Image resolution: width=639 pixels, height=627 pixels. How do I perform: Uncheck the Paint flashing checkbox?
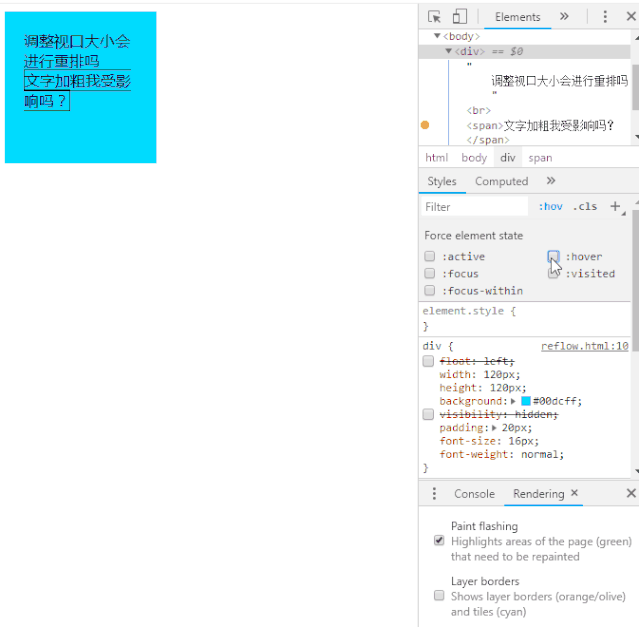tap(439, 541)
